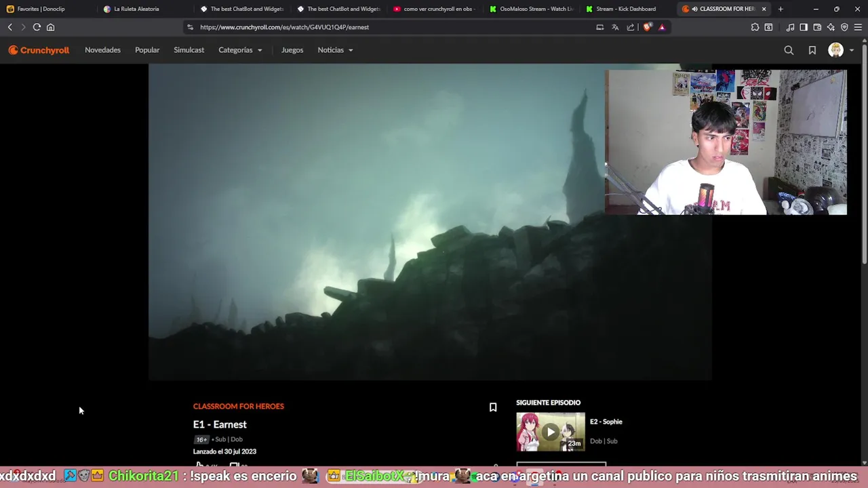868x488 pixels.
Task: Toggle the browser sidebar panel
Action: pyautogui.click(x=804, y=27)
